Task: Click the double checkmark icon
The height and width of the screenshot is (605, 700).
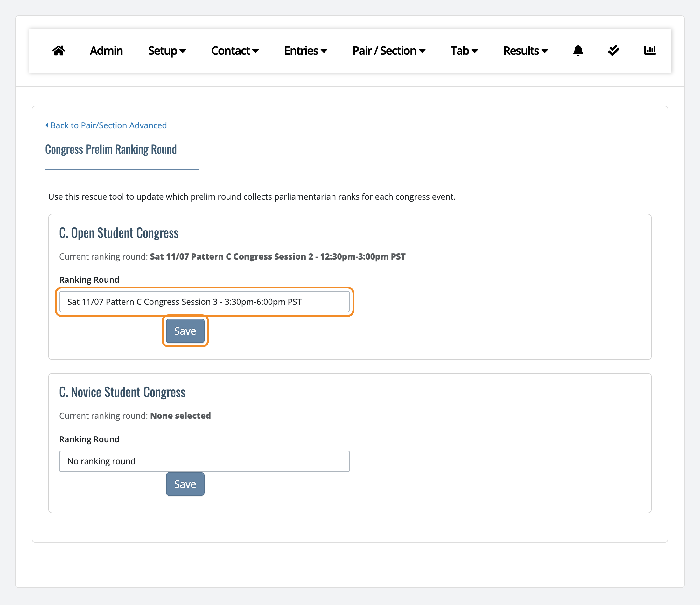Action: (613, 51)
